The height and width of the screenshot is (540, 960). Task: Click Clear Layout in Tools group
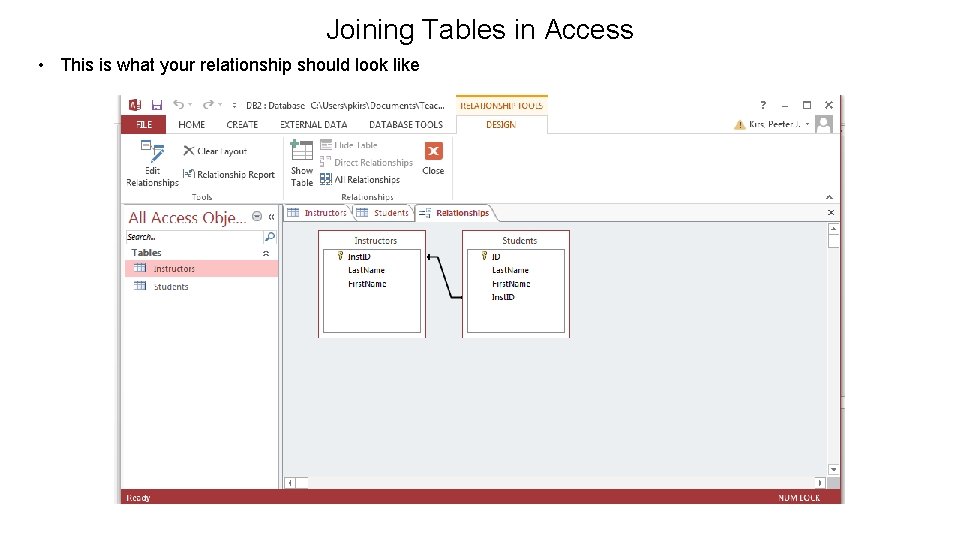[x=215, y=151]
